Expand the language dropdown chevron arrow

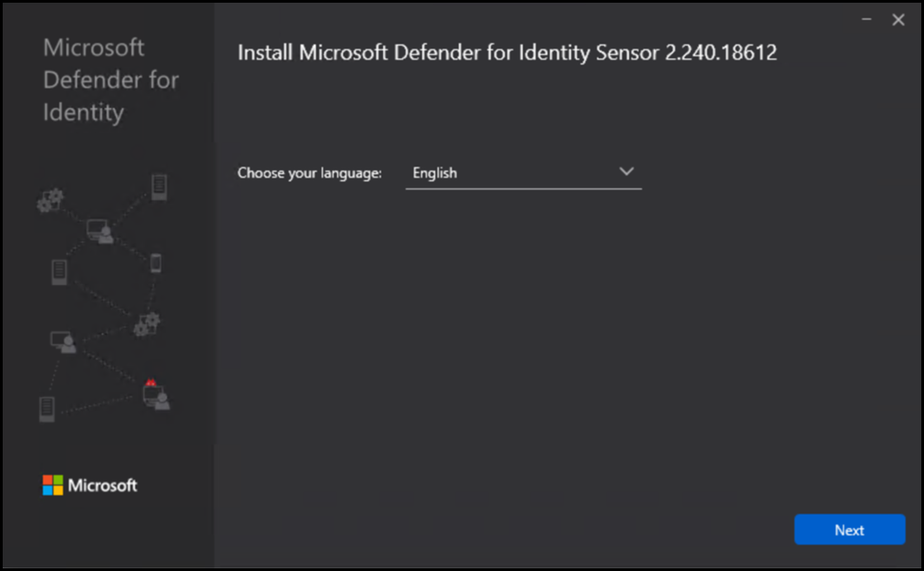pyautogui.click(x=626, y=172)
